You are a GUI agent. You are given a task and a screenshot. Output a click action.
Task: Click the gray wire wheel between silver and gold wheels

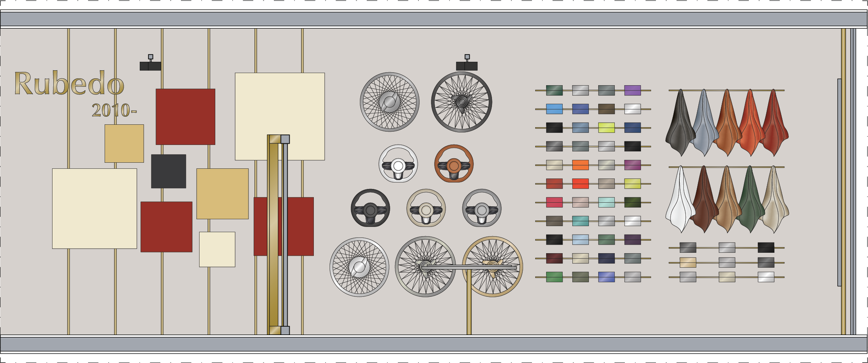[x=425, y=267]
